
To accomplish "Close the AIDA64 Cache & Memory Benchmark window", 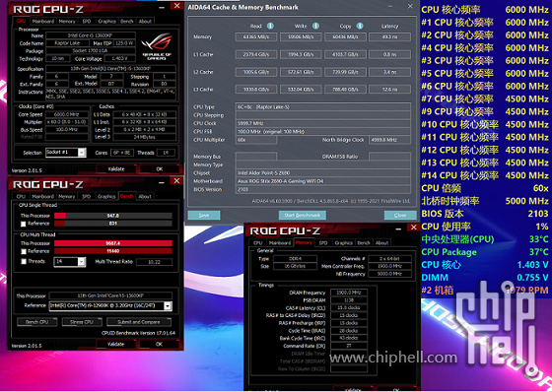I will click(x=410, y=6).
